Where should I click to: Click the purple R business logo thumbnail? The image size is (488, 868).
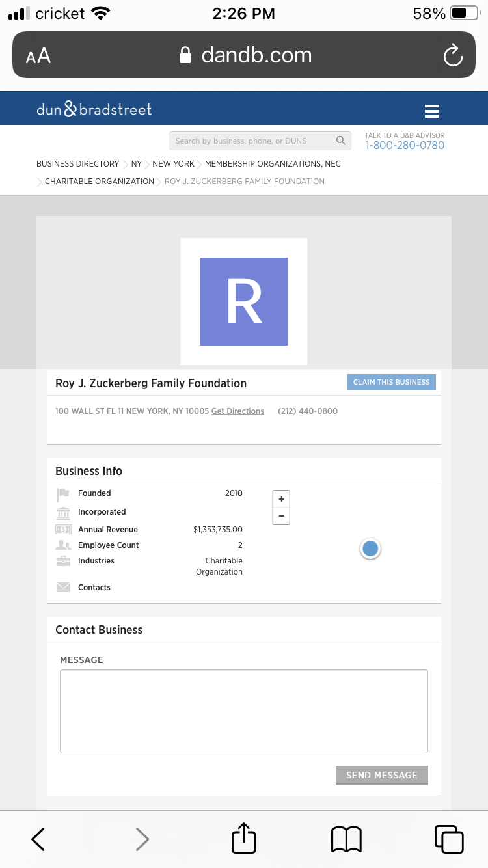click(244, 301)
